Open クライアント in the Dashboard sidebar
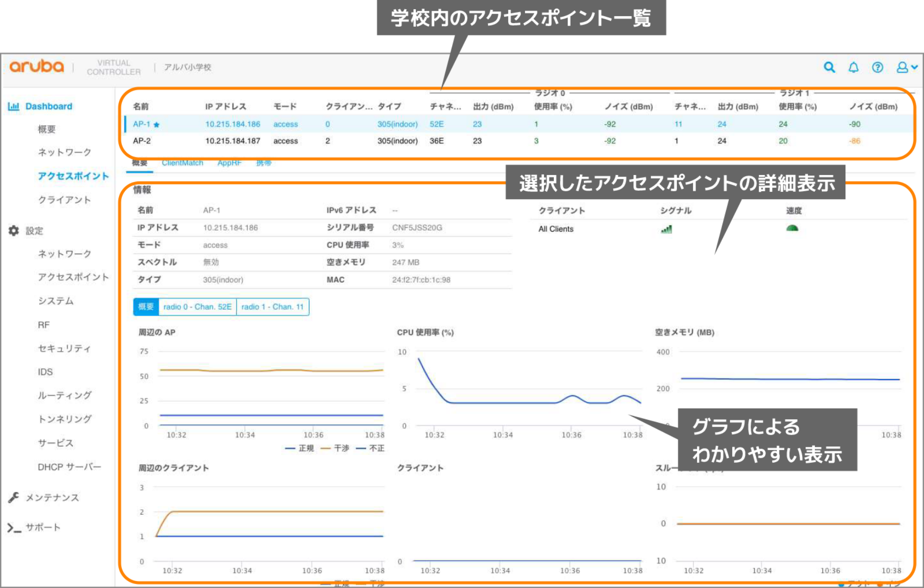This screenshot has height=588, width=924. (64, 200)
